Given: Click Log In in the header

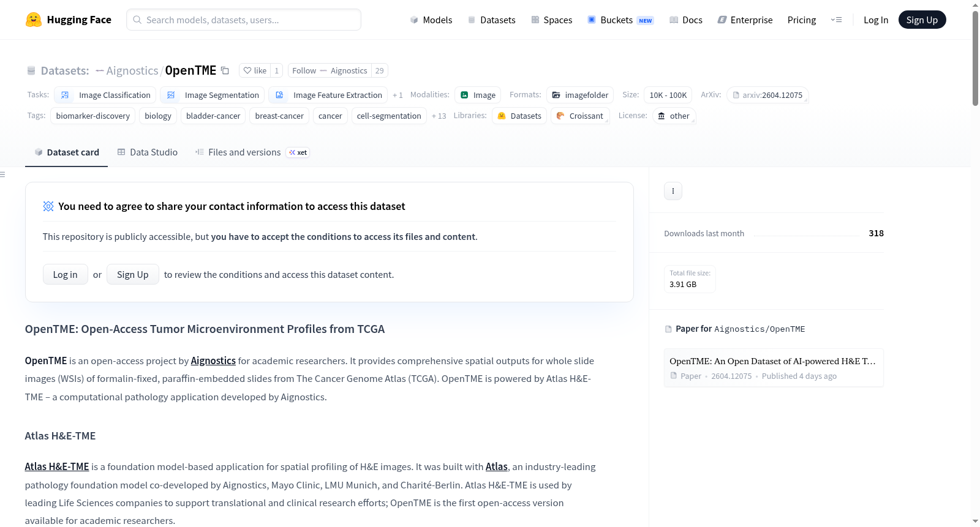Looking at the screenshot, I should (876, 20).
